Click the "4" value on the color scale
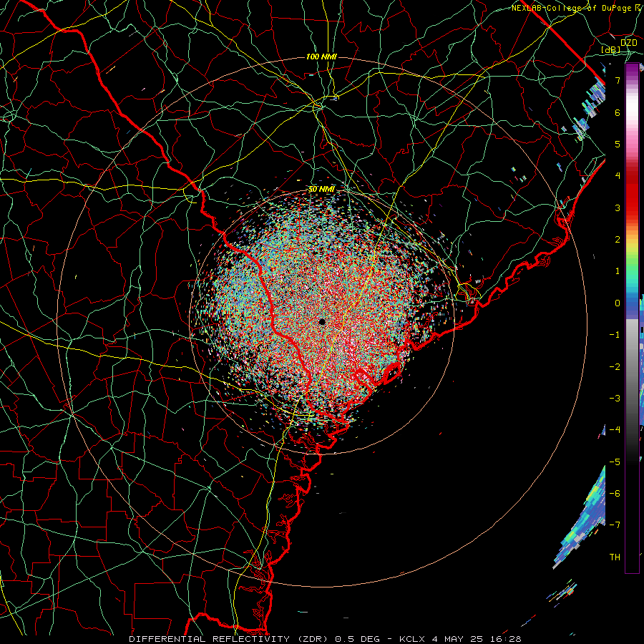This screenshot has height=644, width=644. pyautogui.click(x=618, y=176)
